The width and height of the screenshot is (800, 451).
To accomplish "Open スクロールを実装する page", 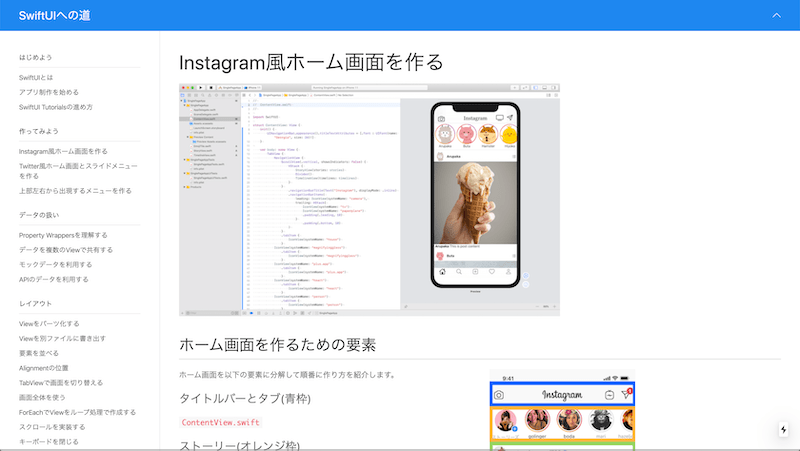I will 52,428.
